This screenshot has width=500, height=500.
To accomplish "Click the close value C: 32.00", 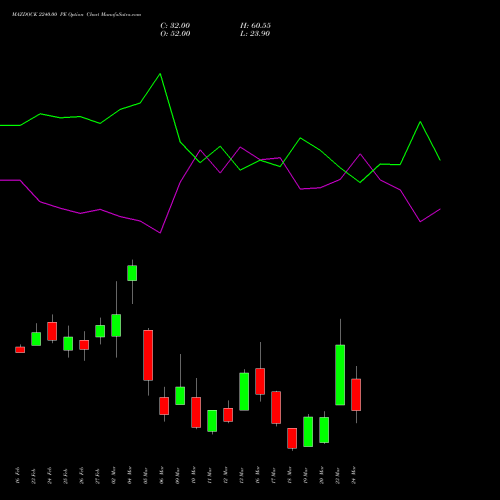I will (x=175, y=26).
